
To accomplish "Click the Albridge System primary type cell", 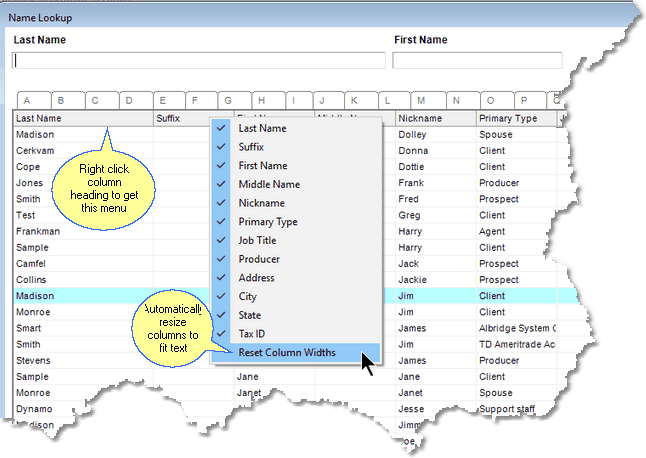I will [x=516, y=328].
